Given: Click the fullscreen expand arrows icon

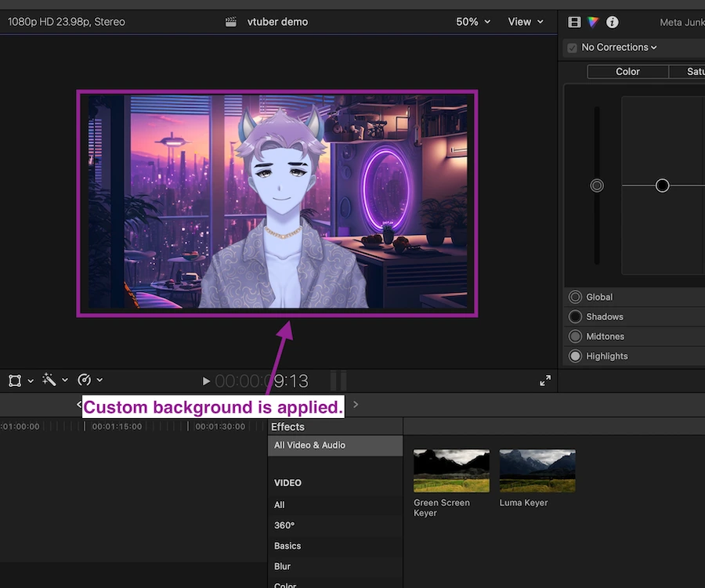Looking at the screenshot, I should (545, 381).
